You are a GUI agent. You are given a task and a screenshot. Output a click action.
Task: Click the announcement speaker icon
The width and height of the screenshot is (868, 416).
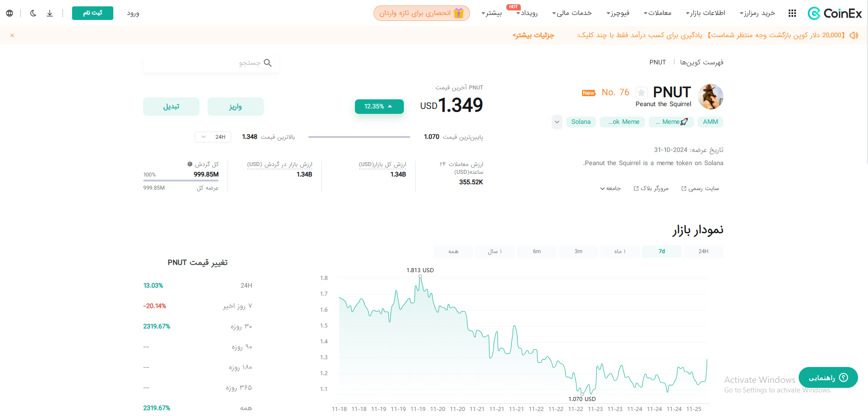[x=854, y=35]
